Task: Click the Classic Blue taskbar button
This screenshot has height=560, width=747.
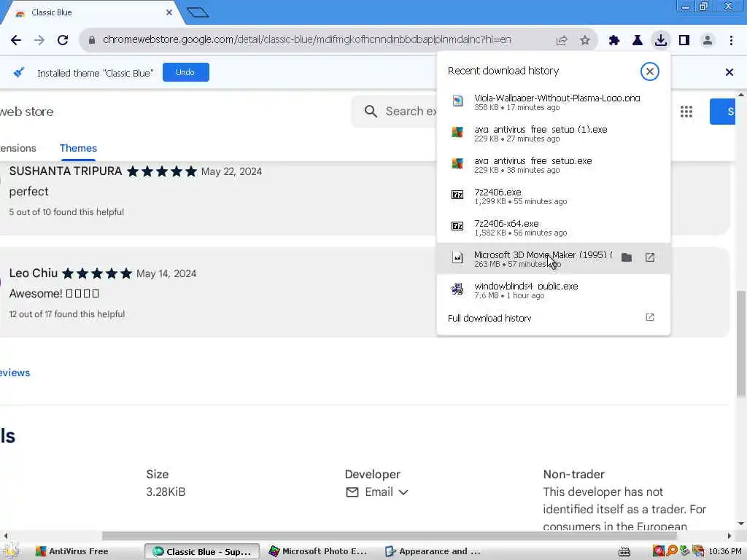Action: (203, 551)
